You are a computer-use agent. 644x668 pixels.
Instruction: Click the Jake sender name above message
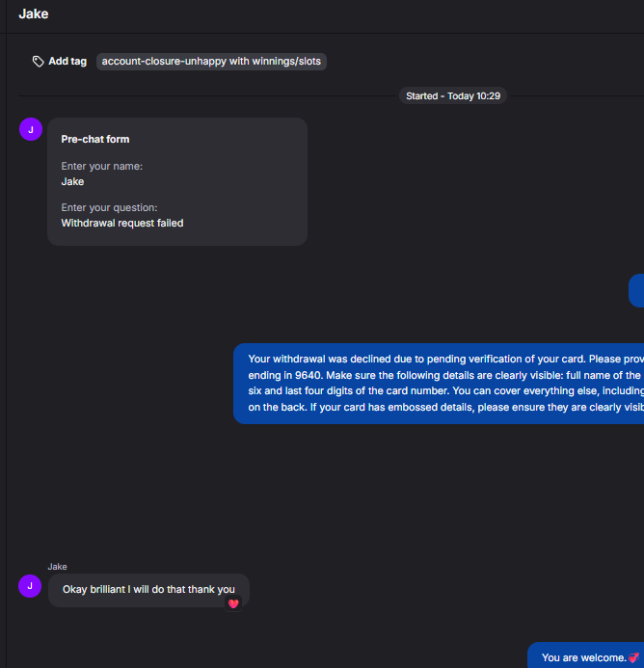pos(57,567)
